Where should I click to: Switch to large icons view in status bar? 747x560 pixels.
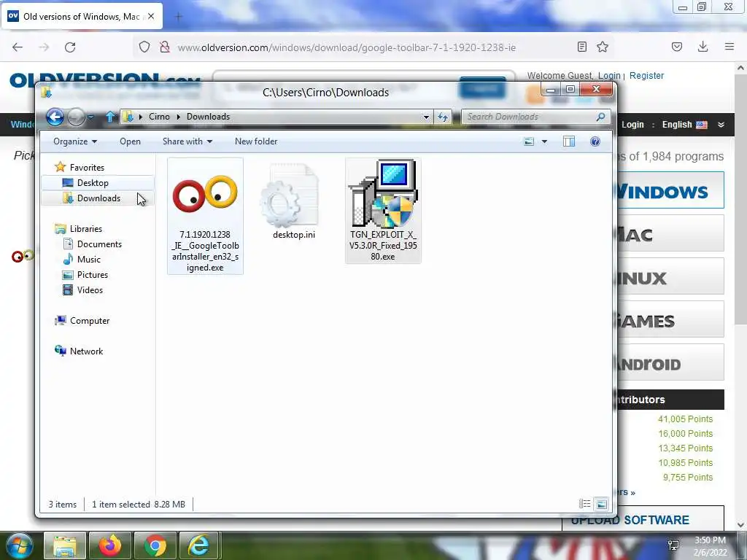coord(601,504)
